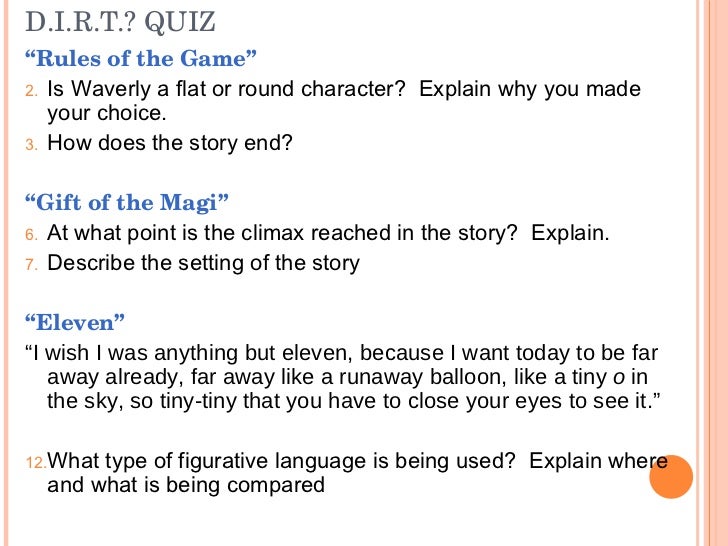Click the orange list number 6
This screenshot has height=546, width=728.
31,235
